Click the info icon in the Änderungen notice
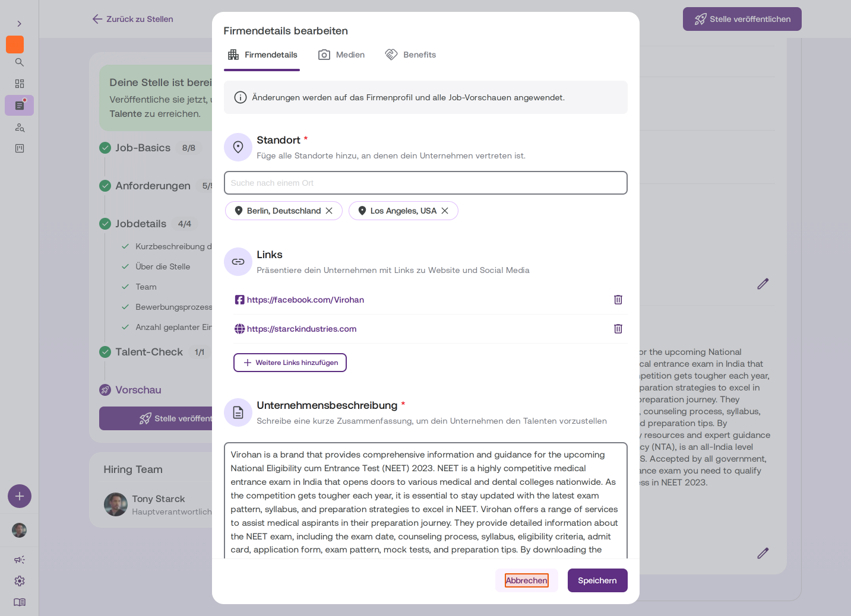This screenshot has width=851, height=616. tap(241, 97)
